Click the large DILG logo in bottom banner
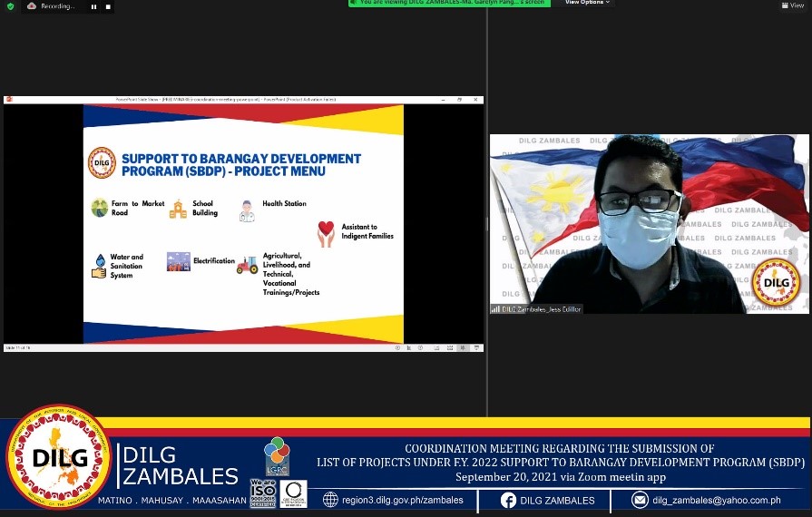 coord(58,457)
